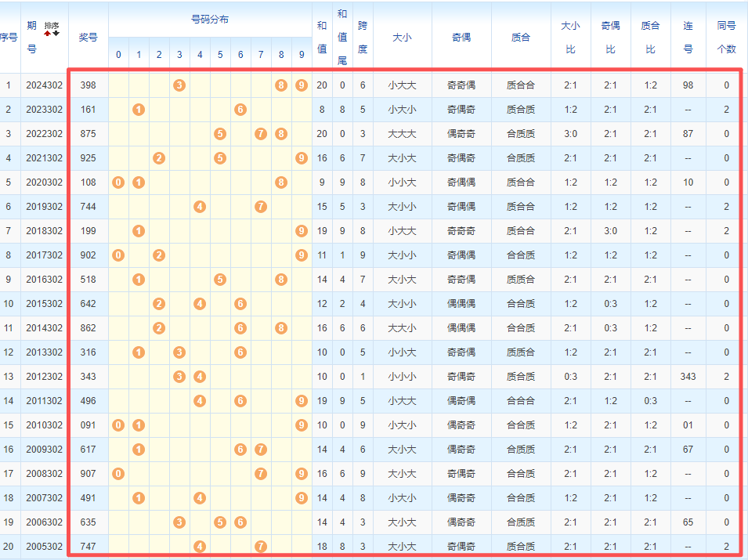Click the 跨度 column header
The width and height of the screenshot is (748, 560).
pyautogui.click(x=363, y=38)
